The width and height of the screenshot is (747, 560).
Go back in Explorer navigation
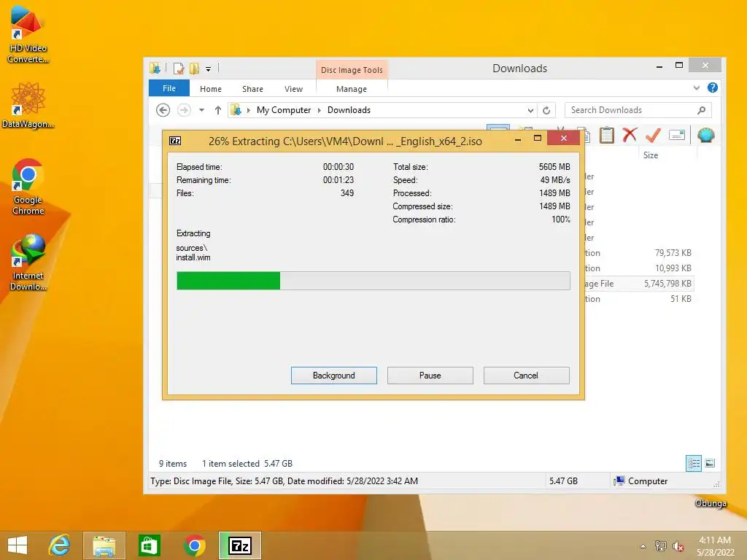163,110
